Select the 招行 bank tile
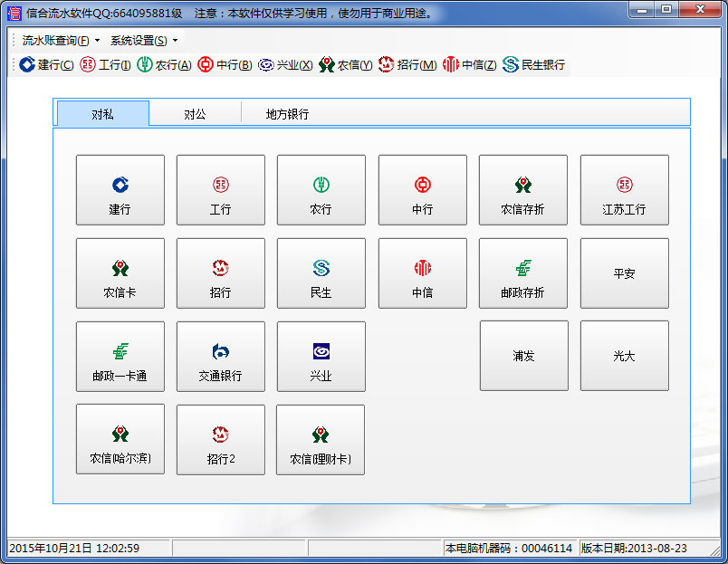This screenshot has width=728, height=564. (221, 273)
